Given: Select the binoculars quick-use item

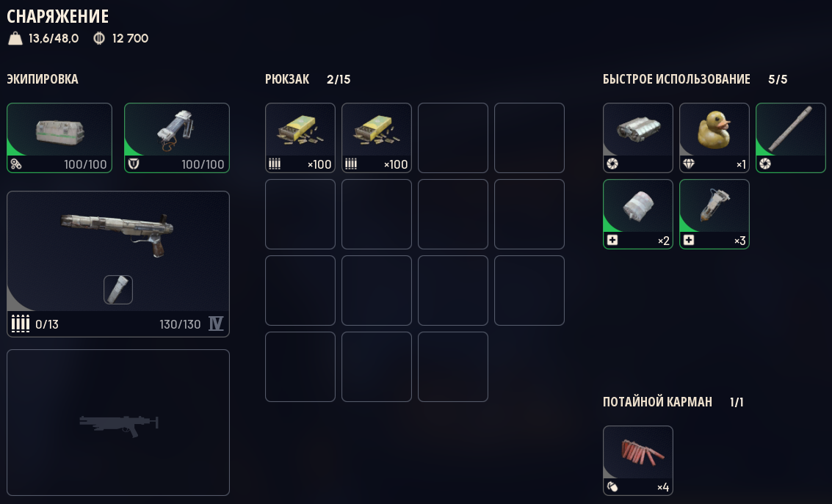Looking at the screenshot, I should [638, 138].
